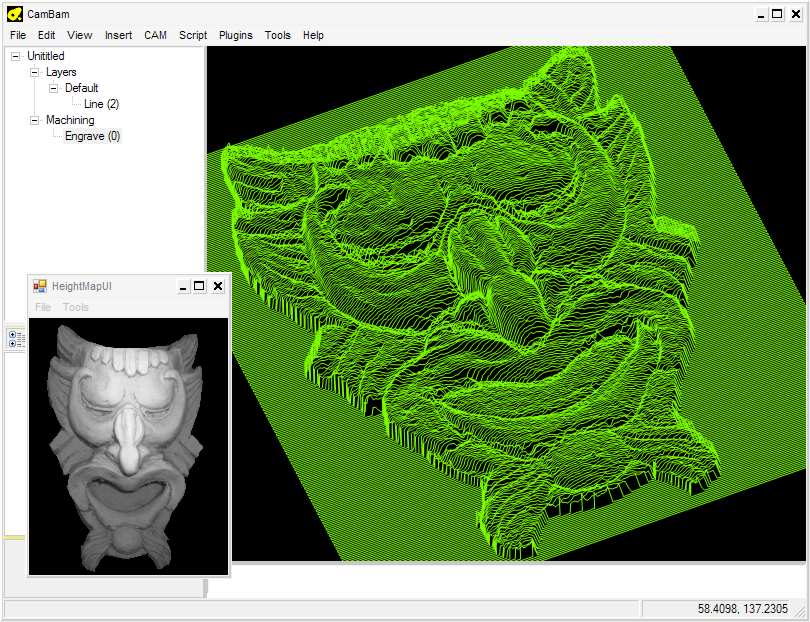Image resolution: width=810 pixels, height=622 pixels.
Task: Open the Tools menu in HeightMapUI
Action: point(76,307)
